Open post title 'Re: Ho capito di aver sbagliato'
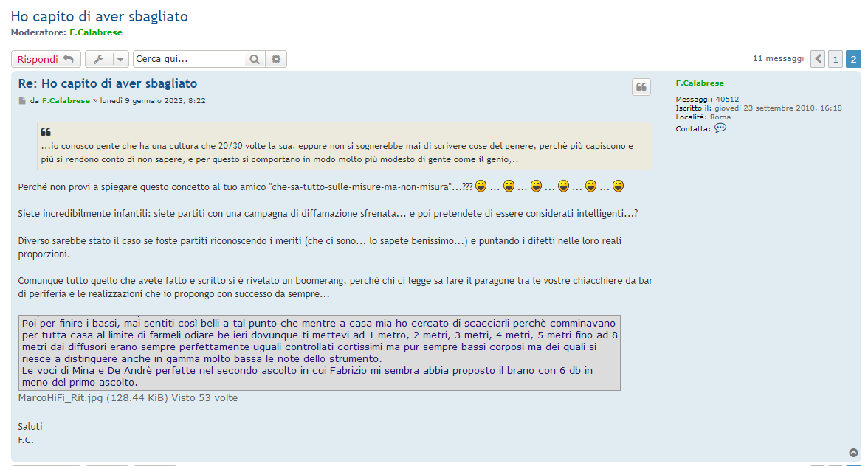The width and height of the screenshot is (868, 466). coord(108,83)
